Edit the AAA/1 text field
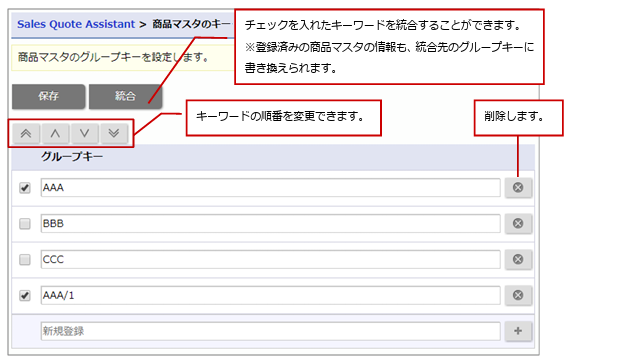This screenshot has width=640, height=362. pyautogui.click(x=271, y=295)
